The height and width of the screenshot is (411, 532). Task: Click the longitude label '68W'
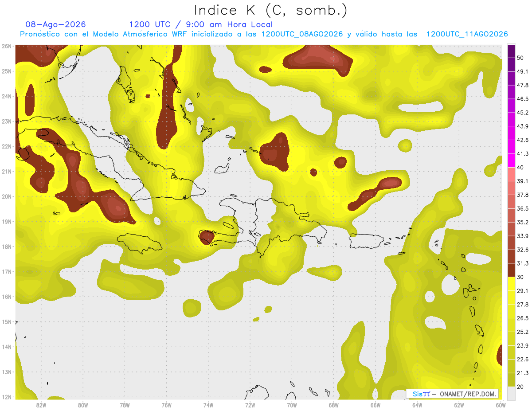click(x=334, y=405)
